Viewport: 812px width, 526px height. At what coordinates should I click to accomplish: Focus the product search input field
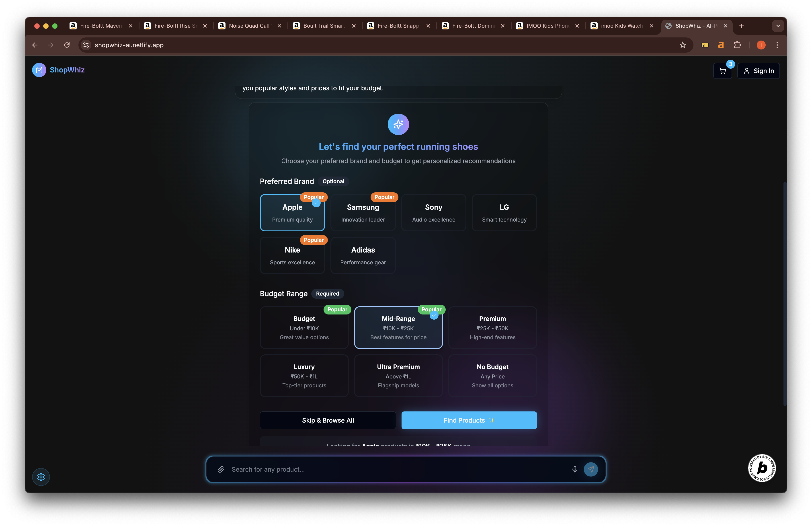coord(396,469)
